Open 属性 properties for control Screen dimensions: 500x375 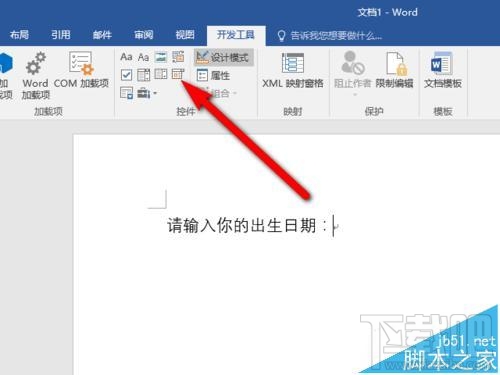(x=213, y=75)
